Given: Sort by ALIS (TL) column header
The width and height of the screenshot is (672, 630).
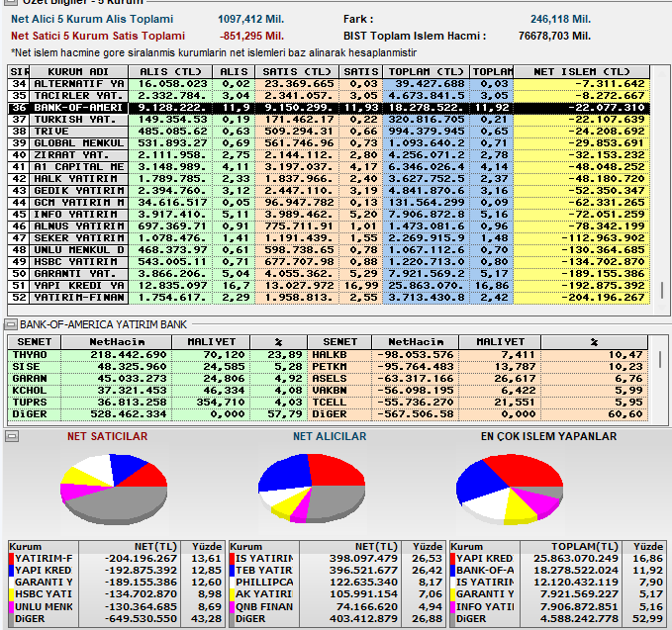Looking at the screenshot, I should (170, 71).
